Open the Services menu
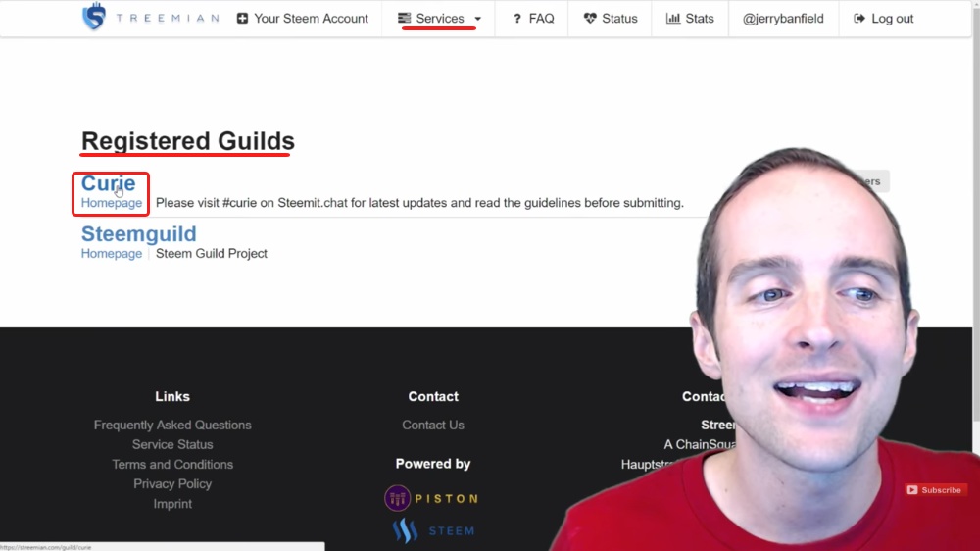The width and height of the screenshot is (980, 551). point(439,19)
